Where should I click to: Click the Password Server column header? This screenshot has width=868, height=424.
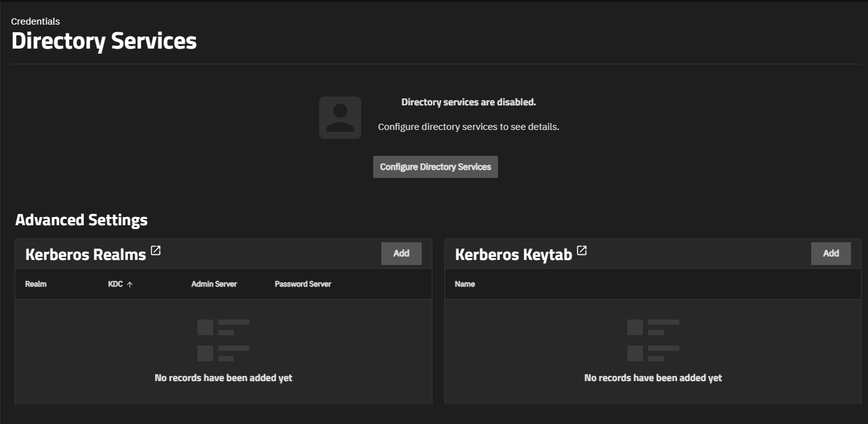[303, 284]
